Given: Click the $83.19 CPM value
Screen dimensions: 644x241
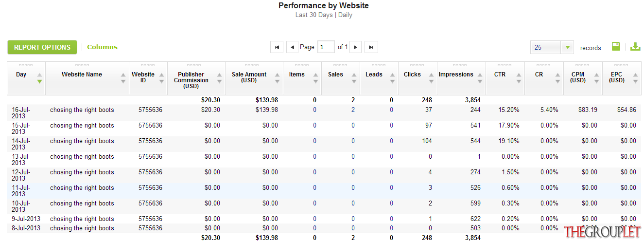Looking at the screenshot, I should (x=587, y=110).
